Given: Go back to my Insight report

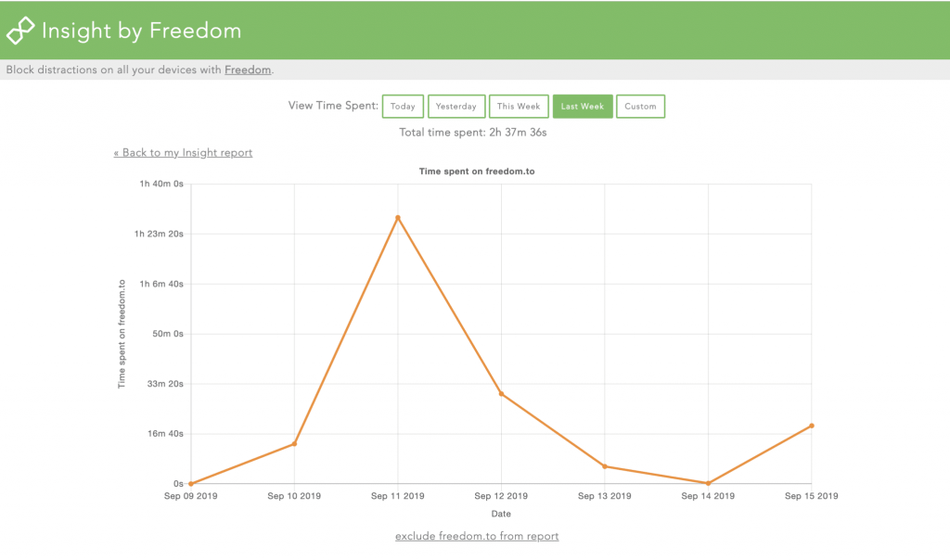Looking at the screenshot, I should pyautogui.click(x=183, y=152).
